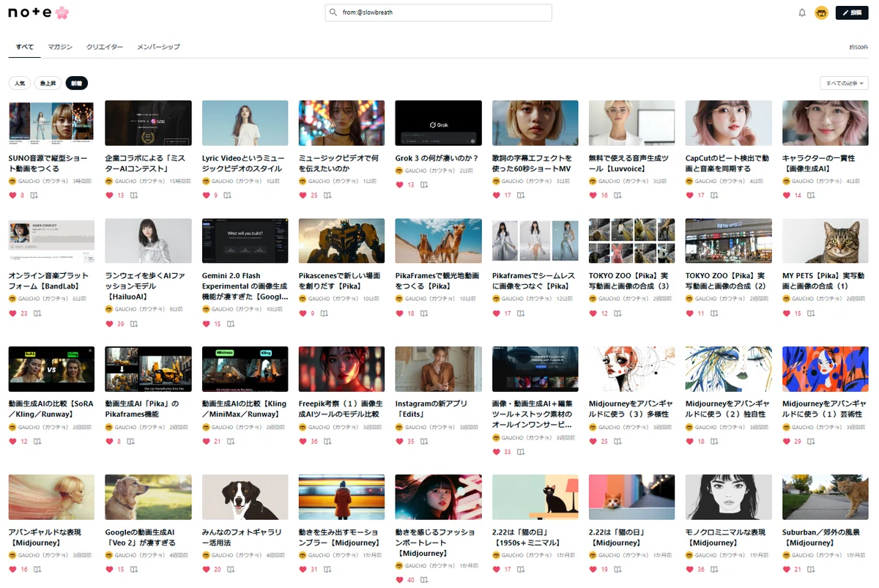Switch to the マガジン tab
879x588 pixels.
60,47
